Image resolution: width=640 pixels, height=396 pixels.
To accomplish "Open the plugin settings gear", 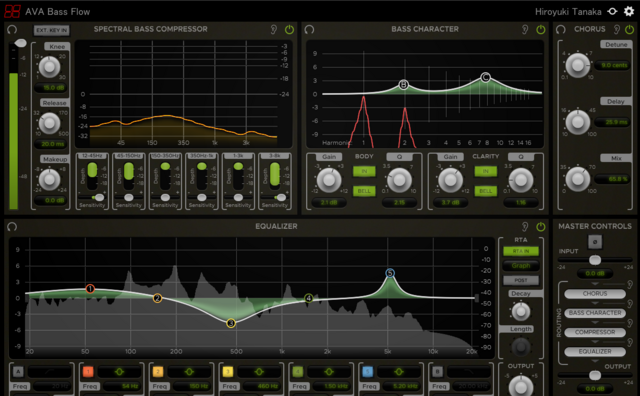I will pyautogui.click(x=629, y=11).
